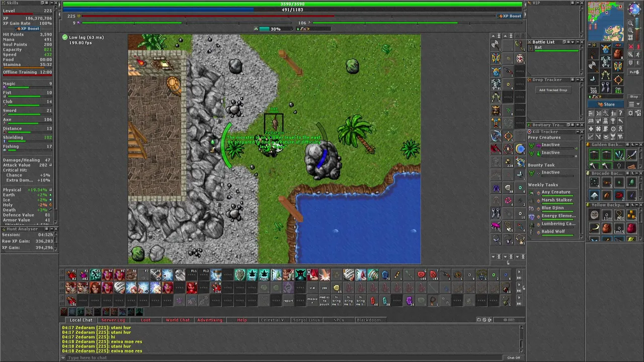Switch to the Advertising tab
The width and height of the screenshot is (644, 362).
(210, 320)
